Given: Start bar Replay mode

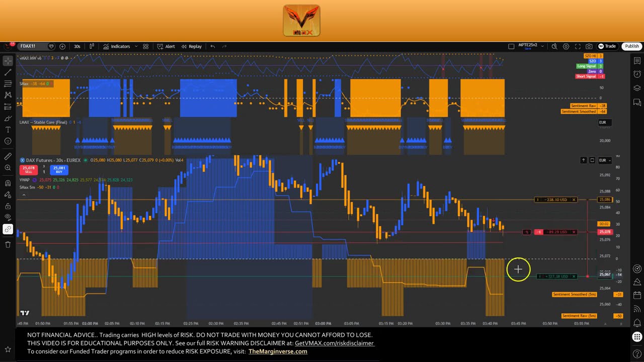Looking at the screenshot, I should pos(192,46).
